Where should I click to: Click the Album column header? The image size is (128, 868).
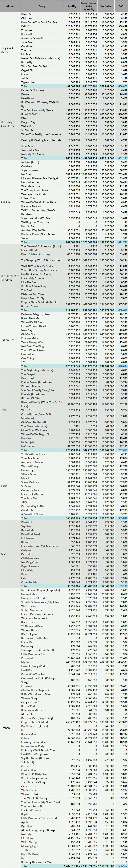(10, 6)
